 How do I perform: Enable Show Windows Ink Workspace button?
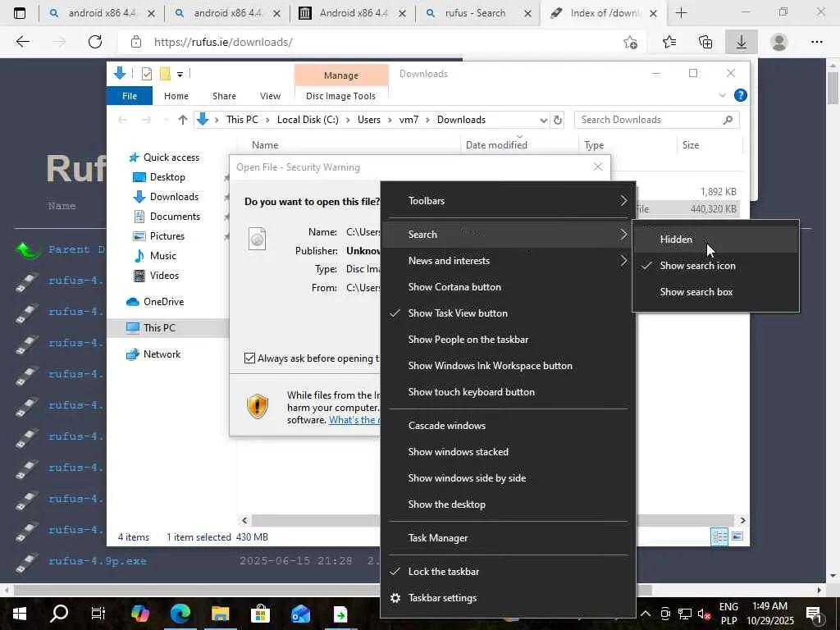click(490, 366)
